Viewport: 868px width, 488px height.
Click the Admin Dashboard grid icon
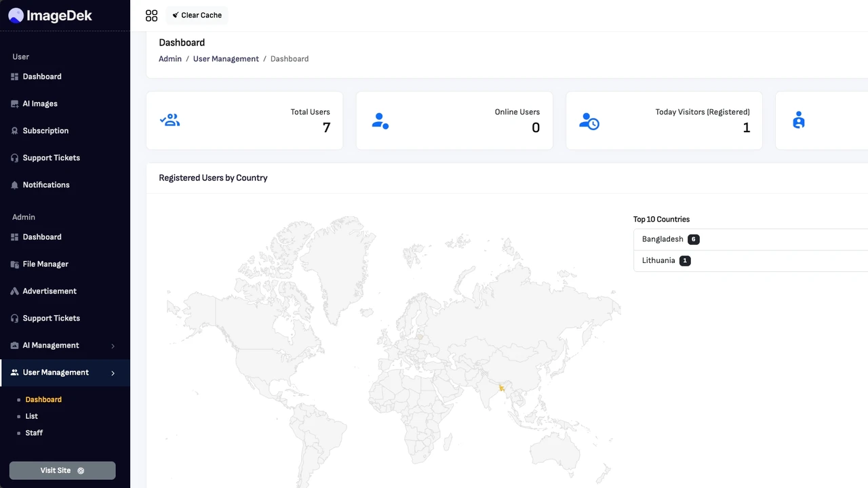(15, 237)
